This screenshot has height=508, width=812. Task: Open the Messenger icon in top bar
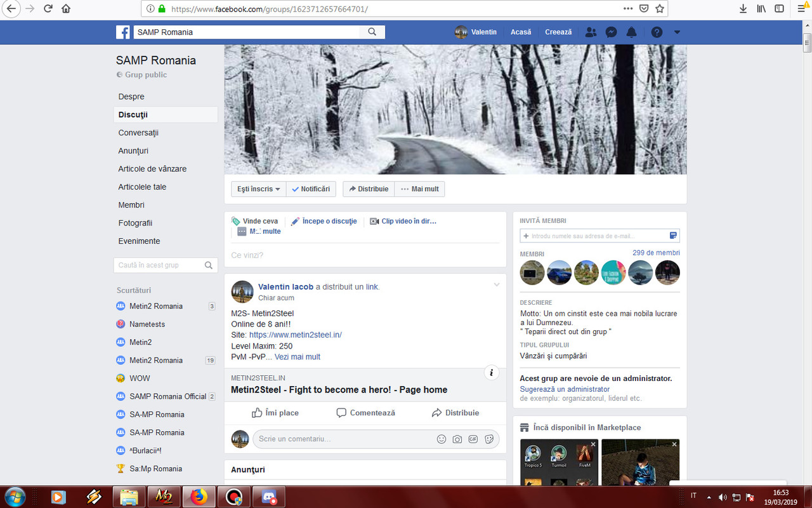[x=611, y=32]
